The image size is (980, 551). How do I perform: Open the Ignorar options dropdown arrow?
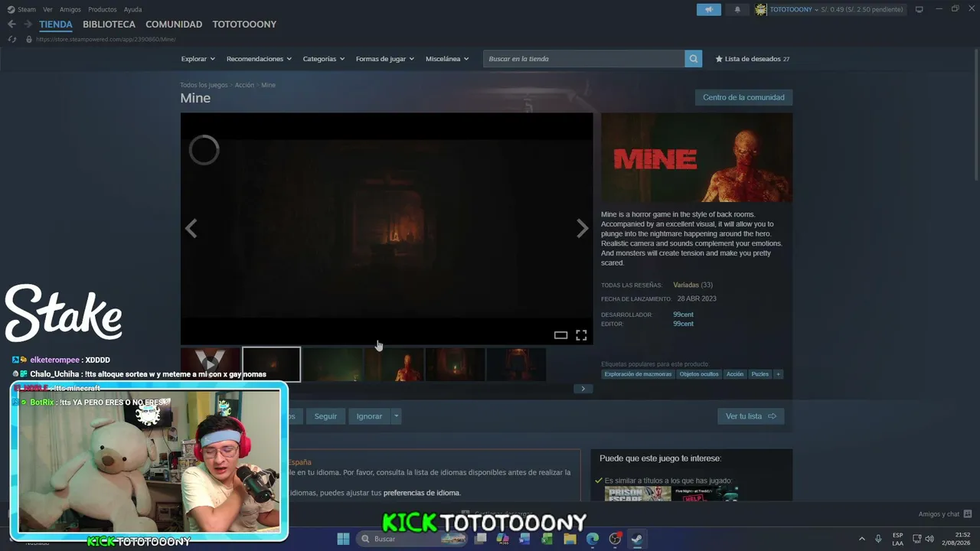point(396,416)
